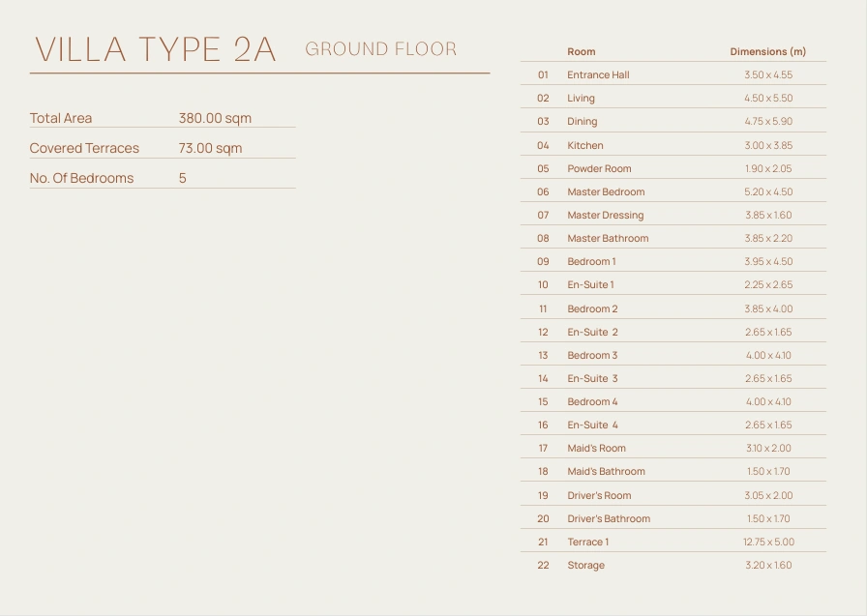The image size is (867, 616).
Task: Select the Entrance Hall row name
Action: pos(598,74)
